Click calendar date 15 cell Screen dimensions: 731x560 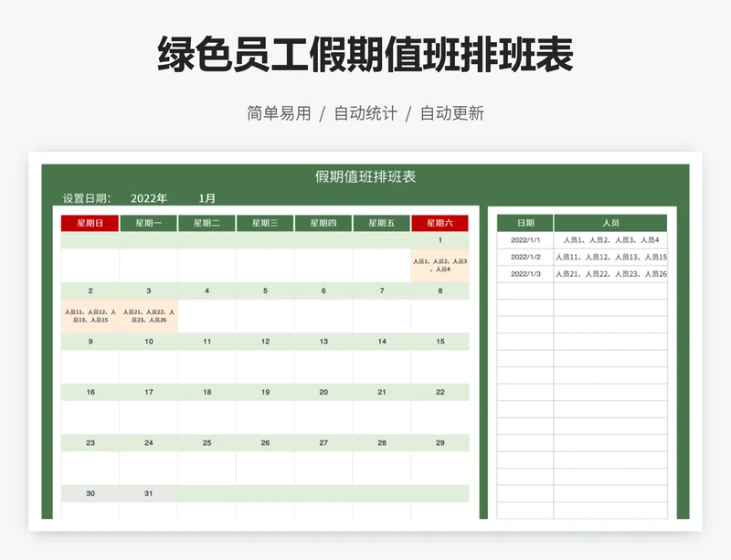pos(440,342)
